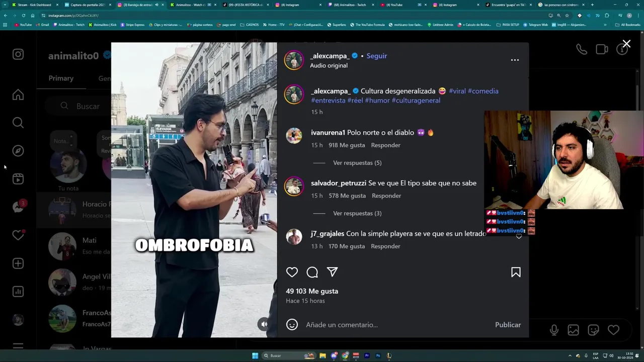This screenshot has height=362, width=644.
Task: Focus the 'Añade un comentario' field
Action: 397,325
